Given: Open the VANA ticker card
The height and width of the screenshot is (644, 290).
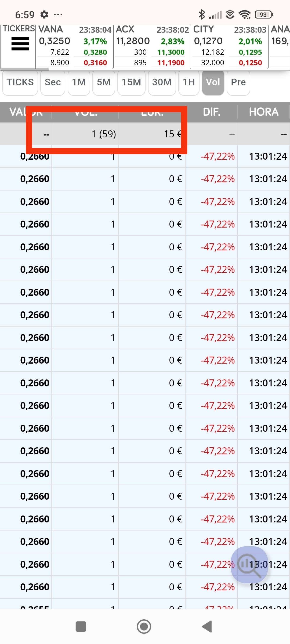Looking at the screenshot, I should coord(75,46).
